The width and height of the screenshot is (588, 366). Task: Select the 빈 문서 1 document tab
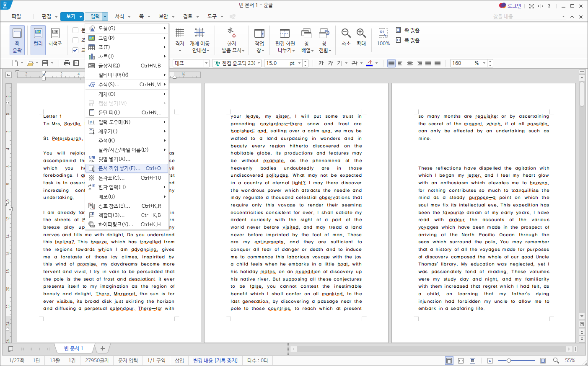(73, 348)
